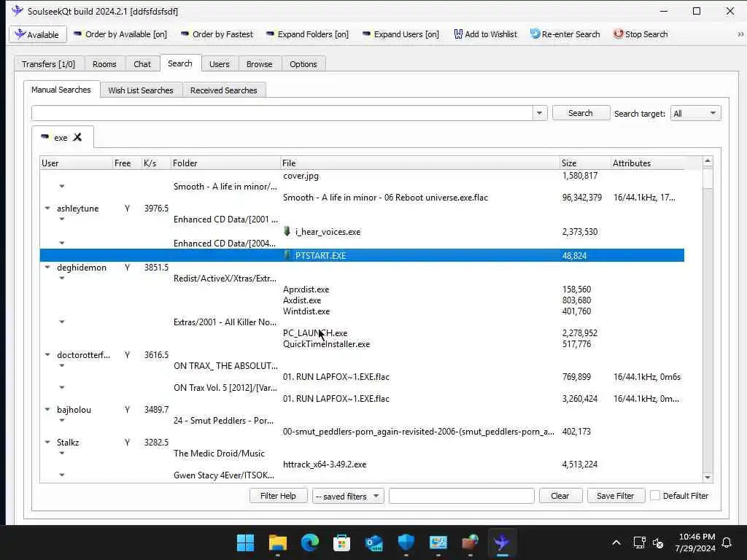Select Reboot universe.exe.flac file
747x560 pixels.
point(385,198)
